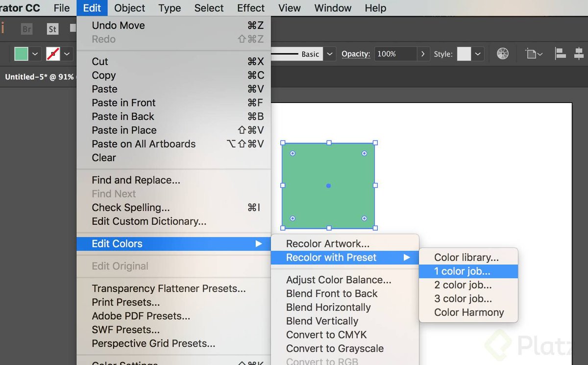Screen dimensions: 588x365
Task: Choose Paste in Place
Action: [174, 130]
